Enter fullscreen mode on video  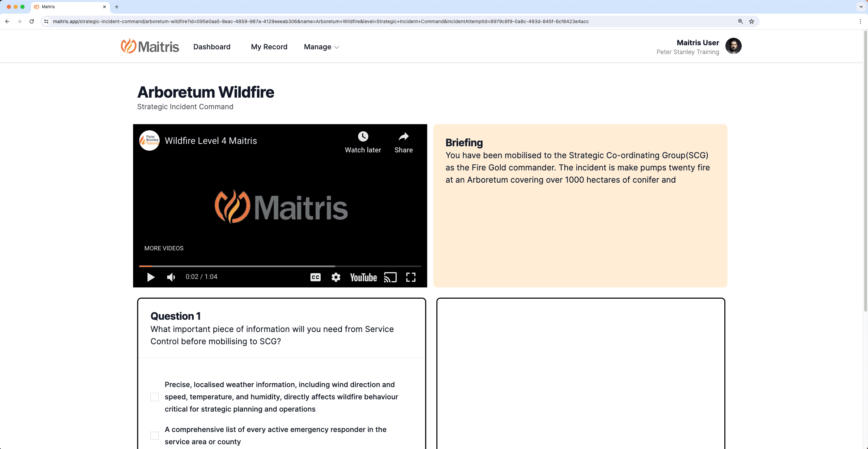tap(411, 277)
